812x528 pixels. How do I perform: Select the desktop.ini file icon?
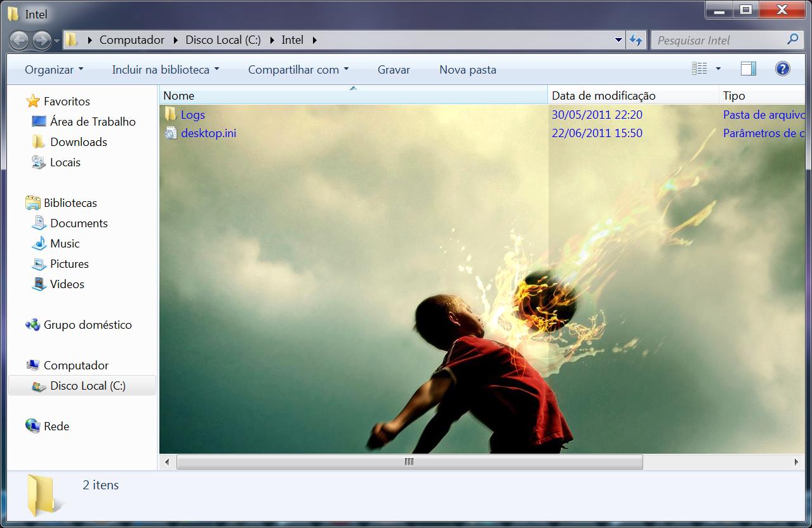[170, 133]
